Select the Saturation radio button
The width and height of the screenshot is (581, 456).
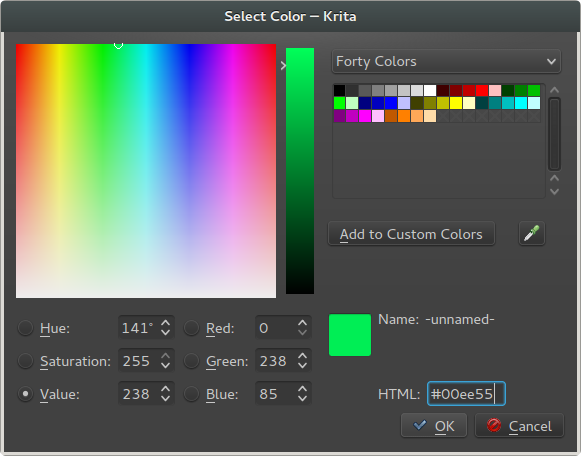(26, 361)
